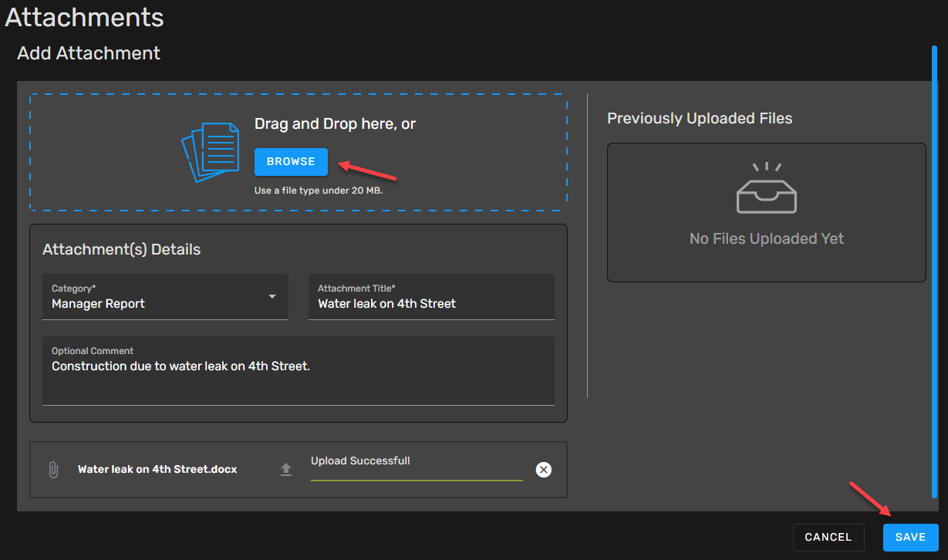Click the Upload Successfull progress bar

tap(417, 479)
